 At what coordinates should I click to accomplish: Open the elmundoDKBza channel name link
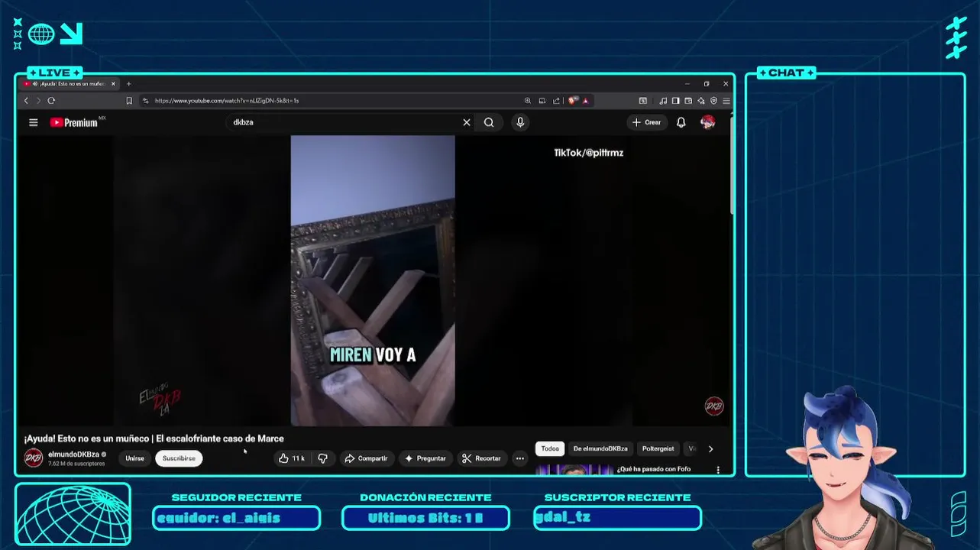tap(73, 455)
